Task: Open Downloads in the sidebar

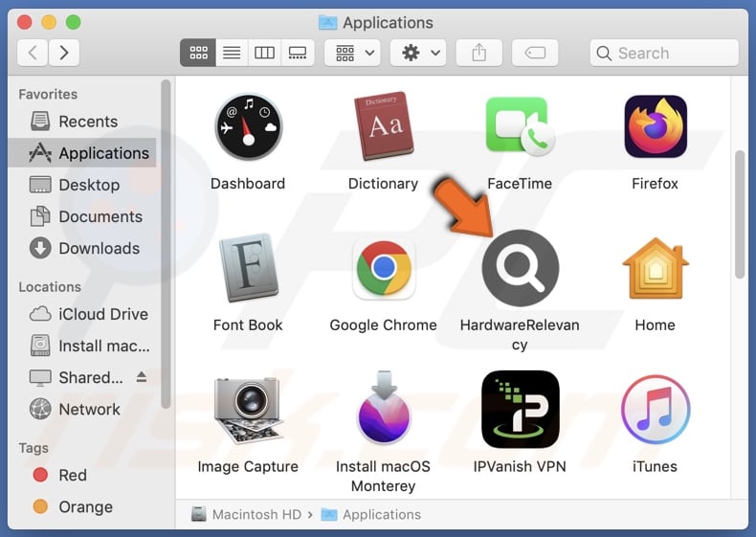Action: (82, 249)
